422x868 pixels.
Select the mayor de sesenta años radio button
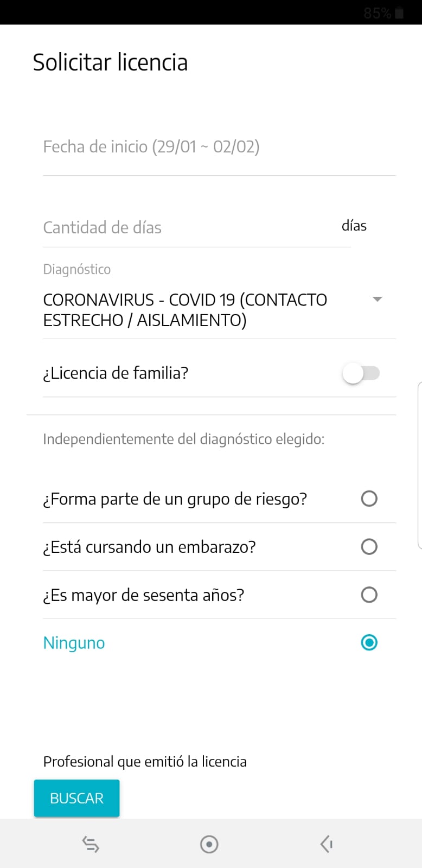pos(369,595)
